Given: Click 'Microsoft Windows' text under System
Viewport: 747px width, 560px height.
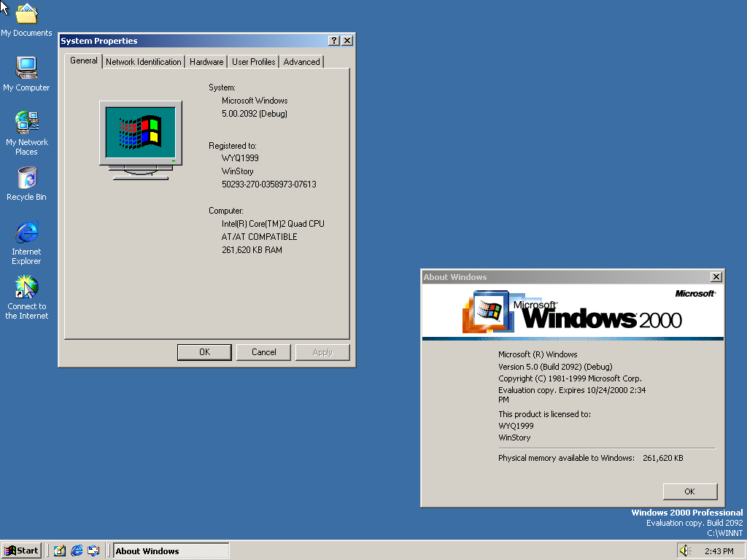Looking at the screenshot, I should click(x=255, y=101).
